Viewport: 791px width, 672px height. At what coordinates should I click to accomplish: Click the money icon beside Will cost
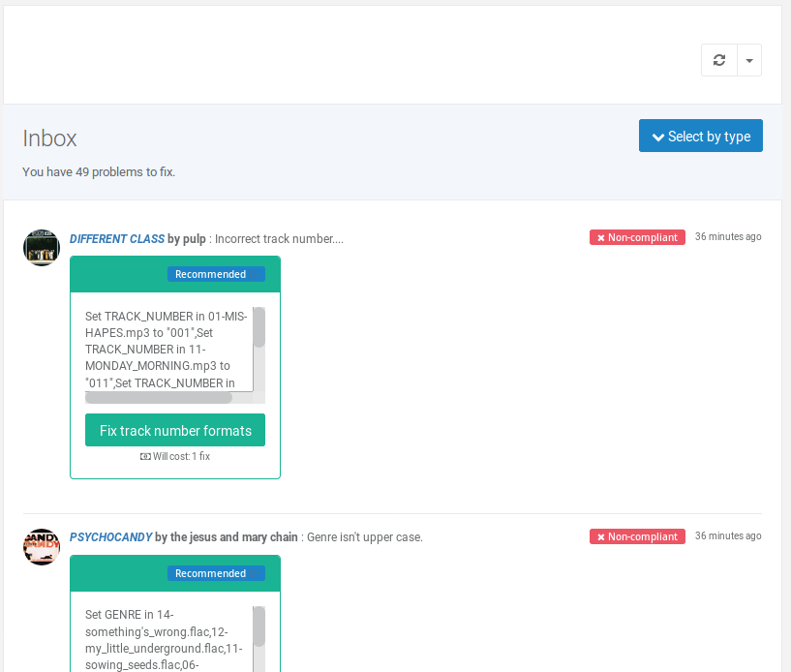pyautogui.click(x=145, y=456)
